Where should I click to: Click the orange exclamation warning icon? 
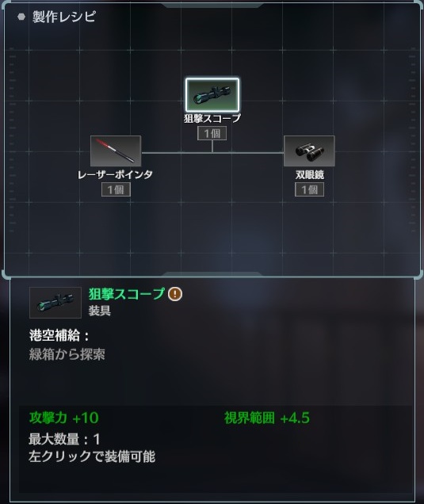(175, 294)
